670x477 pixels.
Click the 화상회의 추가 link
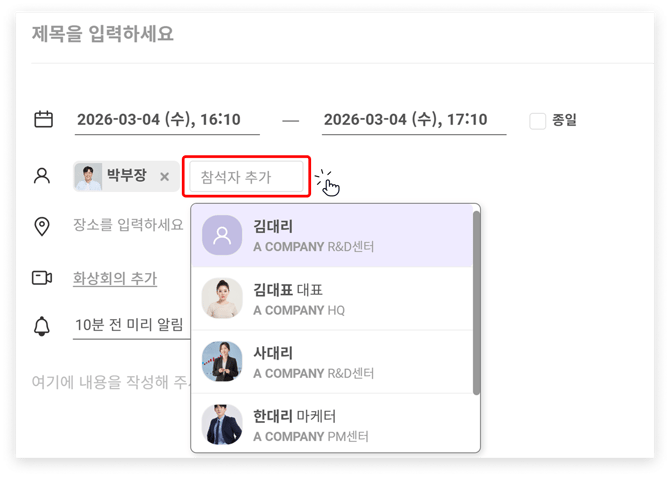pyautogui.click(x=115, y=278)
